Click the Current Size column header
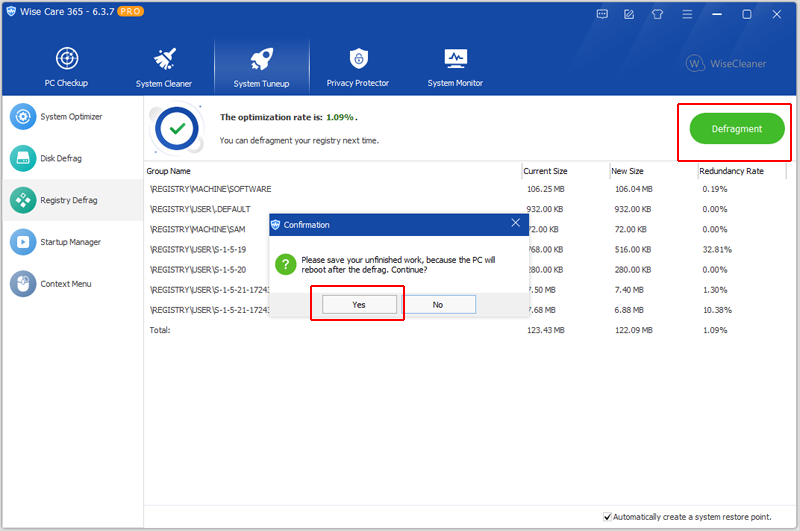The height and width of the screenshot is (531, 800). (x=545, y=171)
